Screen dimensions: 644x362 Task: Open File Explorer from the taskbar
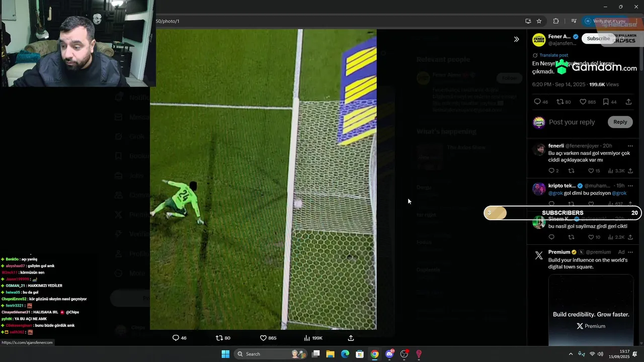point(331,354)
